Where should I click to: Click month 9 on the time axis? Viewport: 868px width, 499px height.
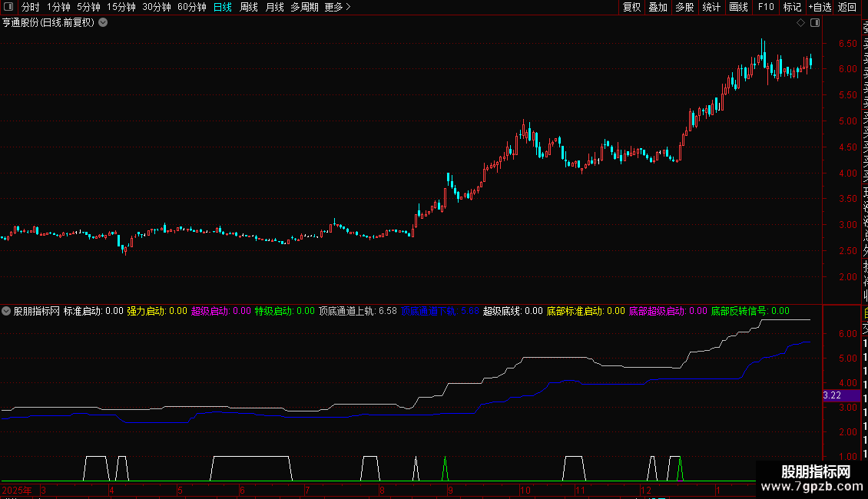coord(451,490)
